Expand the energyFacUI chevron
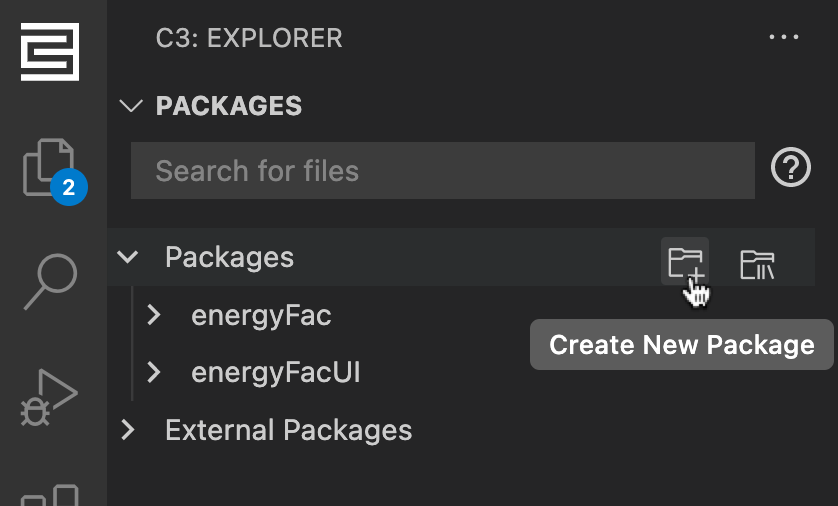Screen dimensions: 838x506 (154, 373)
